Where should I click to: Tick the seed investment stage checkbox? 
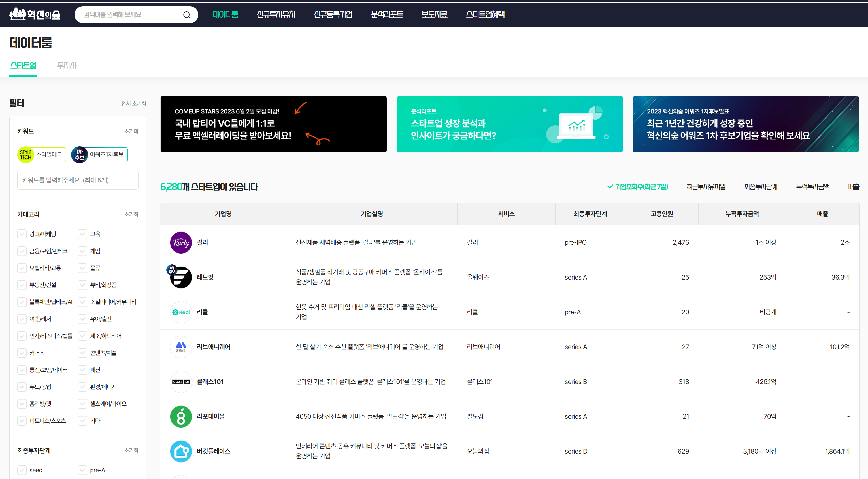tap(22, 470)
